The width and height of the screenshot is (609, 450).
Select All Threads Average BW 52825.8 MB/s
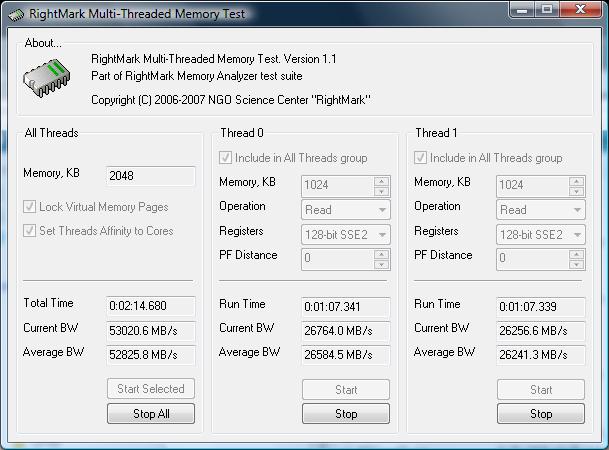[x=151, y=355]
